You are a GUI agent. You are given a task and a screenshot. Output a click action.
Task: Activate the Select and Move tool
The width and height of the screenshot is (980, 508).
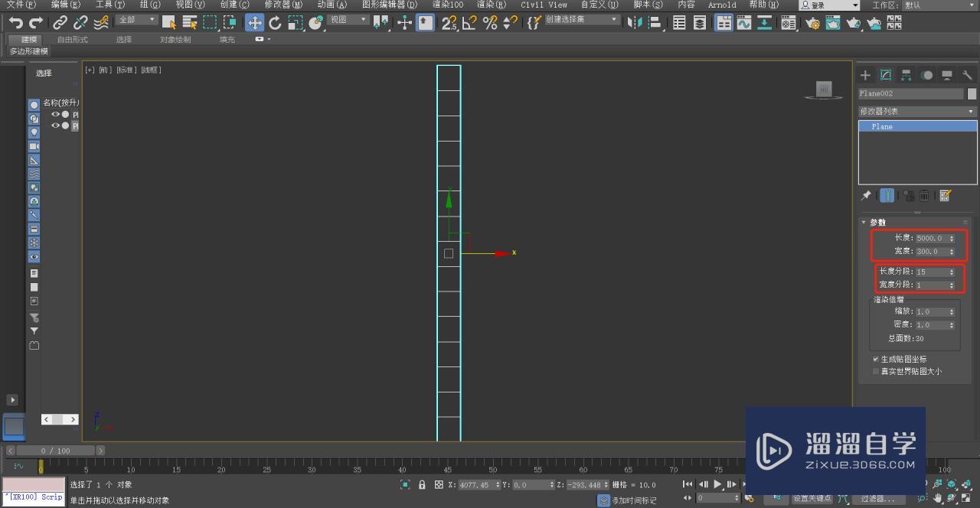(254, 23)
